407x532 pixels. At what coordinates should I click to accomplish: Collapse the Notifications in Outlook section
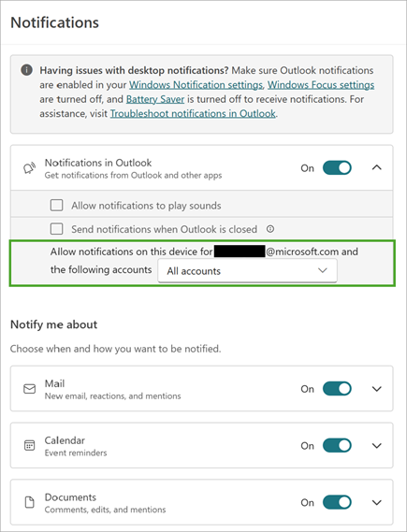[x=377, y=167]
